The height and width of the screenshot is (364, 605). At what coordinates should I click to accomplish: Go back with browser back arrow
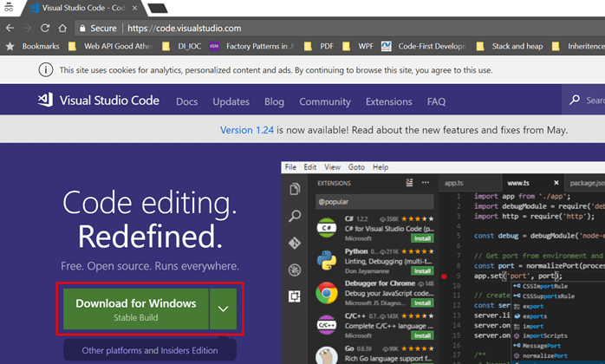pyautogui.click(x=10, y=29)
